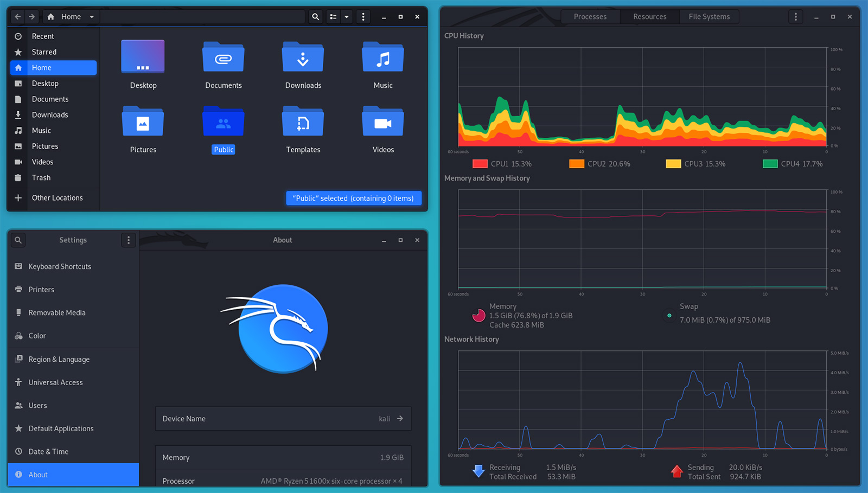
Task: Open the Music folder icon
Action: click(382, 56)
